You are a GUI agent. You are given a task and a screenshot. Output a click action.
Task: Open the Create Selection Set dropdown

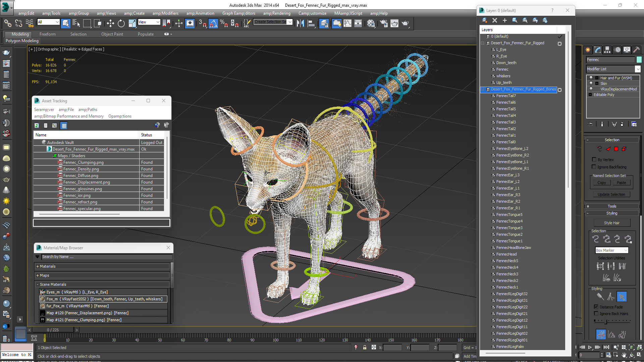[290, 22]
